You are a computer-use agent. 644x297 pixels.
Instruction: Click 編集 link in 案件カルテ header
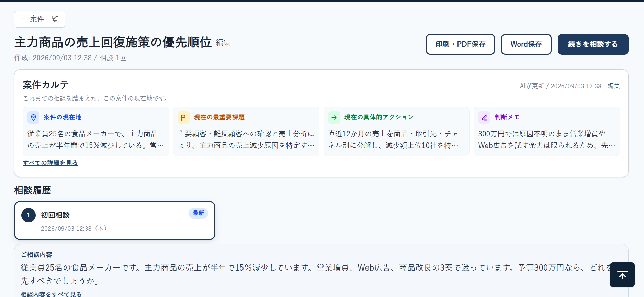pos(614,86)
